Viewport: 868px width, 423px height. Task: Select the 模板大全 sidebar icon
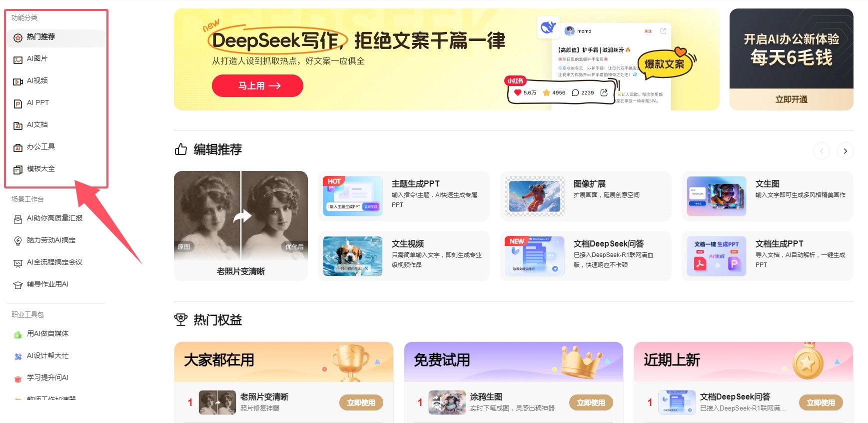click(18, 169)
